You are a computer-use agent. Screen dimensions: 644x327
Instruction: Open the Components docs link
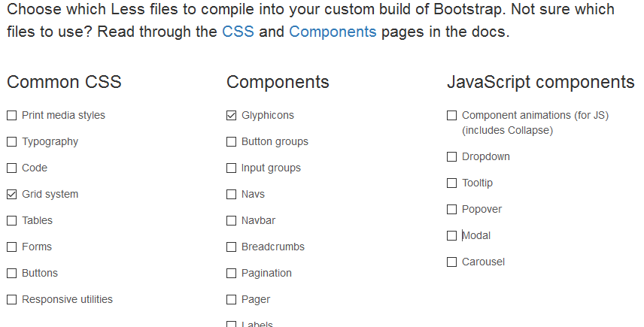[333, 32]
